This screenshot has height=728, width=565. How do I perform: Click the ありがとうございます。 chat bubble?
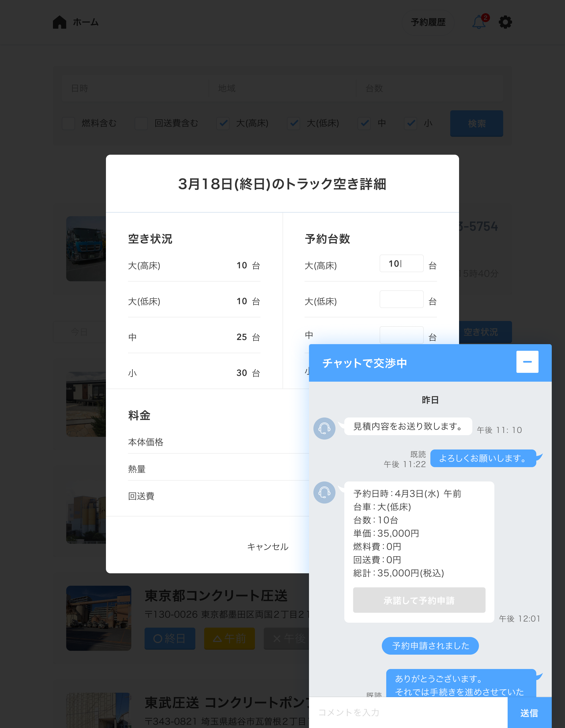point(461,683)
